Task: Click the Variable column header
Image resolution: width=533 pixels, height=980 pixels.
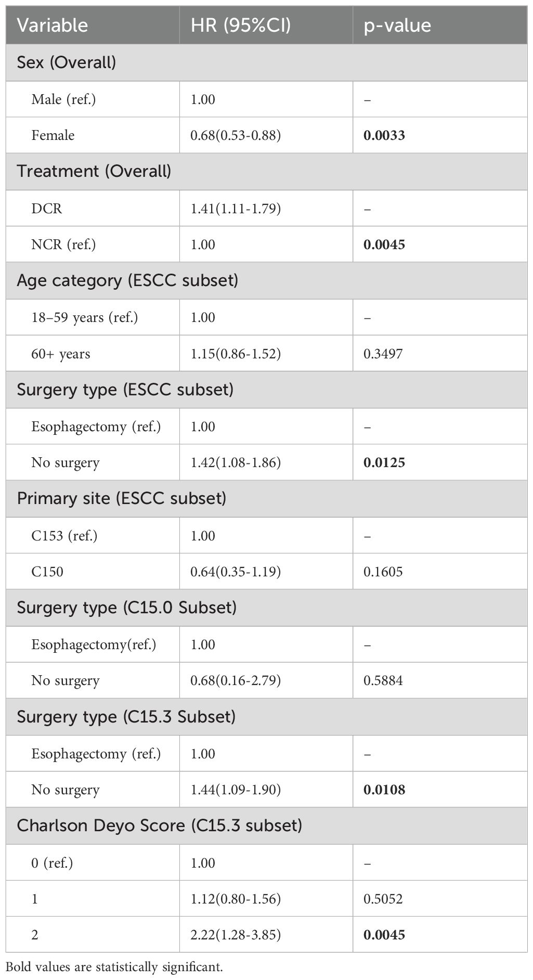Action: 53,25
